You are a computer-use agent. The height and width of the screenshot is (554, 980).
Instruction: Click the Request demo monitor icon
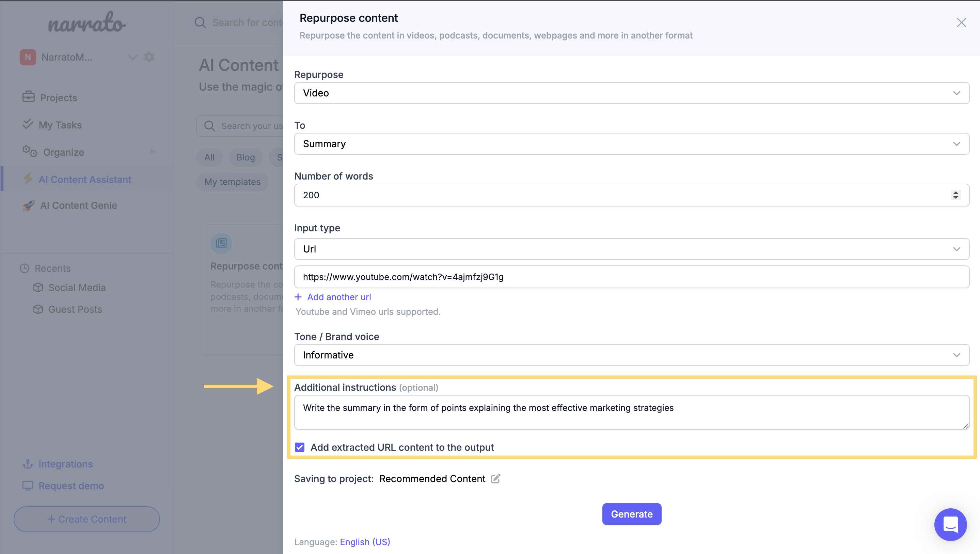[28, 486]
